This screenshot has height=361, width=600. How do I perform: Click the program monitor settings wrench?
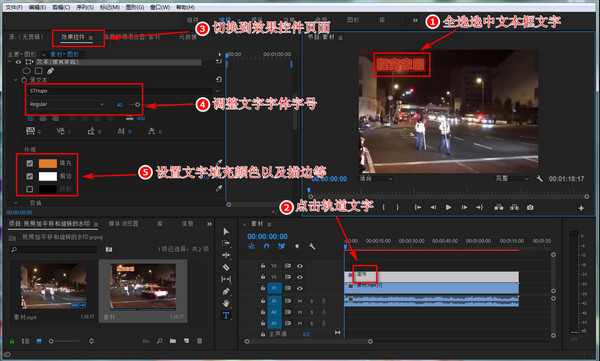(x=540, y=178)
